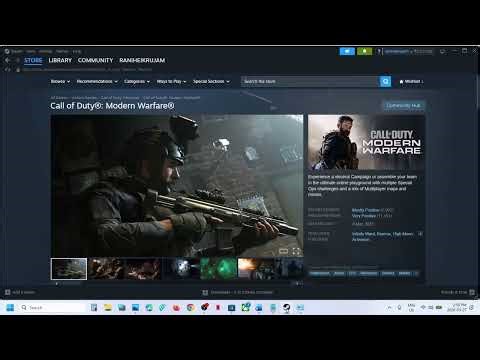This screenshot has height=360, width=480.
Task: Click in the Search the store field
Action: 310,81
